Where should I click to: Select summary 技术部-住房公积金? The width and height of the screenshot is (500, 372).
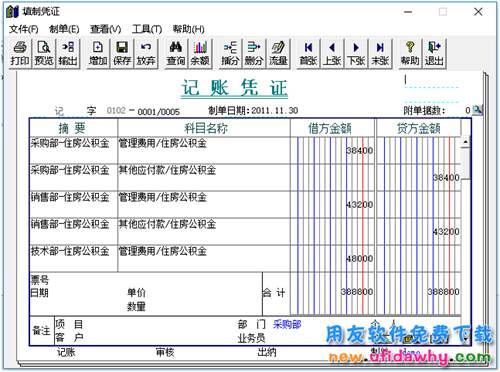coord(70,251)
